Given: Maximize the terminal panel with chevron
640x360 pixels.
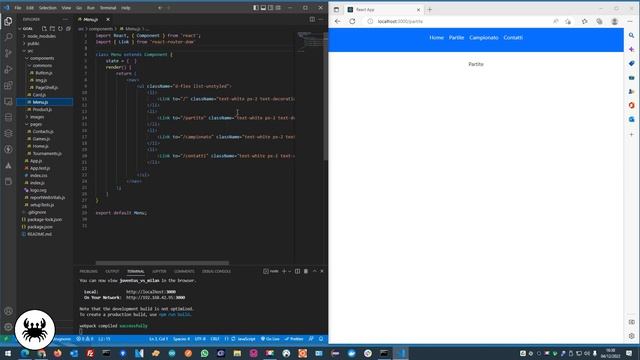Looking at the screenshot, I should [314, 271].
